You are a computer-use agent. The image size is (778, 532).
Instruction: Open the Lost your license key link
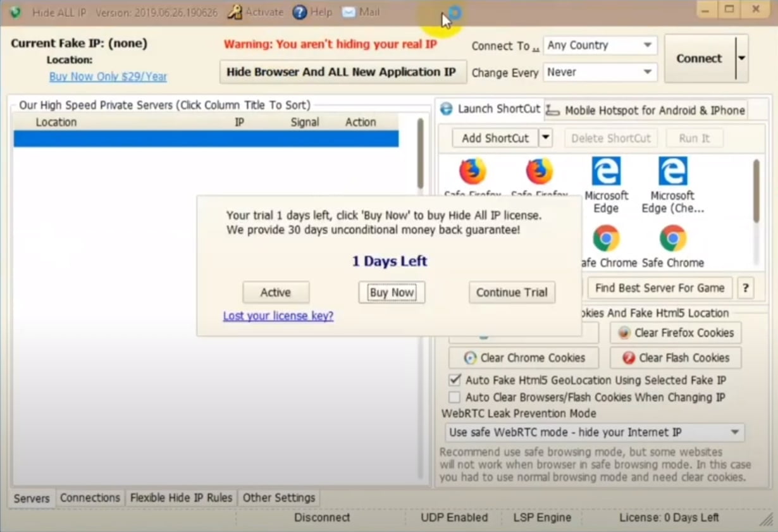(x=278, y=316)
